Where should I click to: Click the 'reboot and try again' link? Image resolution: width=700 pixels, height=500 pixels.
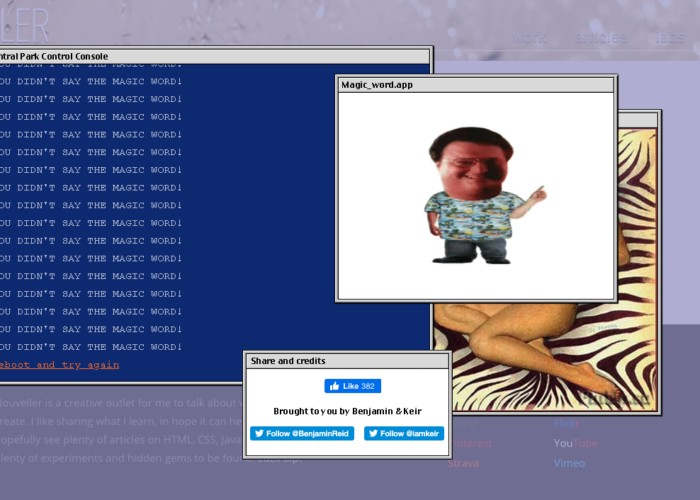point(59,365)
